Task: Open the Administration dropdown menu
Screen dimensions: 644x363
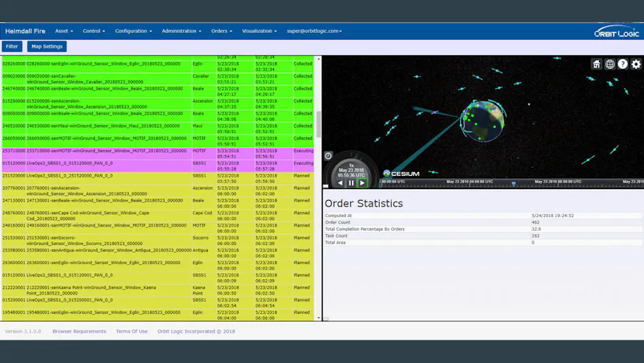Action: [181, 31]
